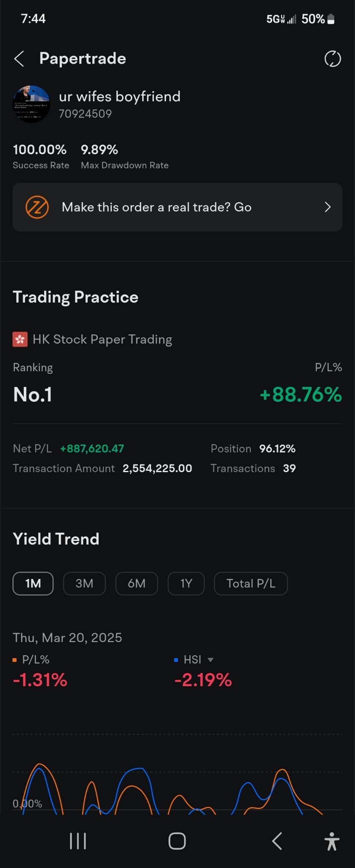Tap the yield trend chart line

[x=177, y=789]
